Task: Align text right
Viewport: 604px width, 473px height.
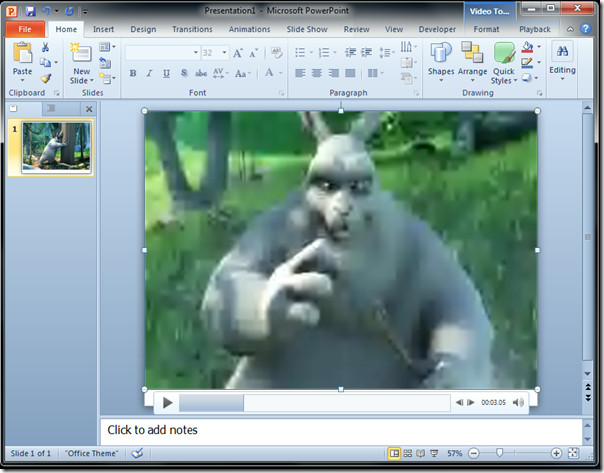Action: pyautogui.click(x=334, y=73)
